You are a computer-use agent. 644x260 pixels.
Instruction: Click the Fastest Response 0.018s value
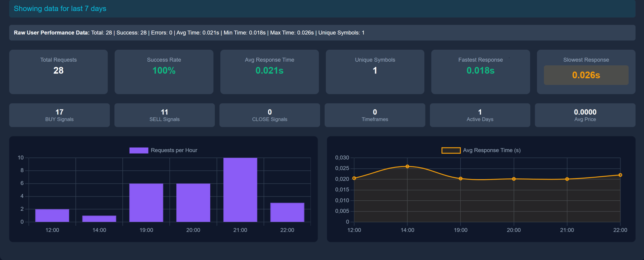480,71
